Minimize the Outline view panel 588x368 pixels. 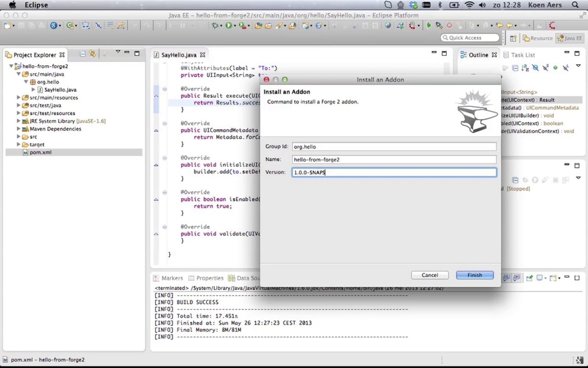567,53
